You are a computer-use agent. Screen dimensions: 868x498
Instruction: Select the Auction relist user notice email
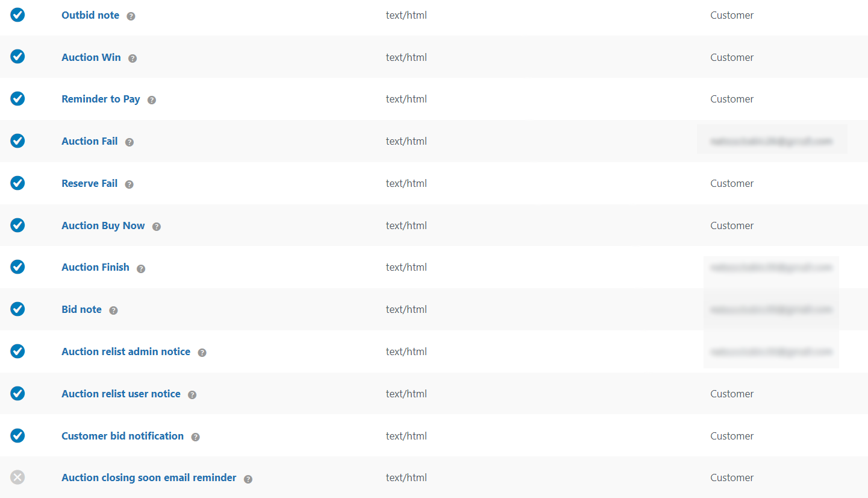(x=120, y=393)
